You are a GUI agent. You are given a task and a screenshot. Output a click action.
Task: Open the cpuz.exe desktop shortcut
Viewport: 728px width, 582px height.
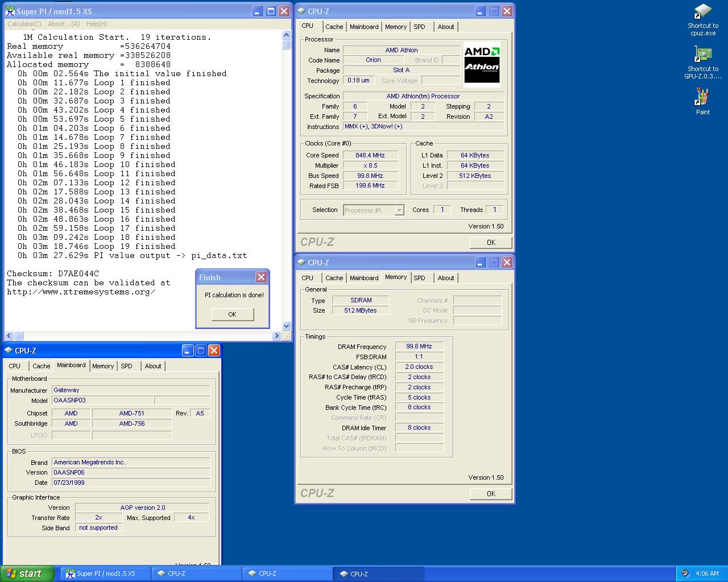(x=703, y=20)
